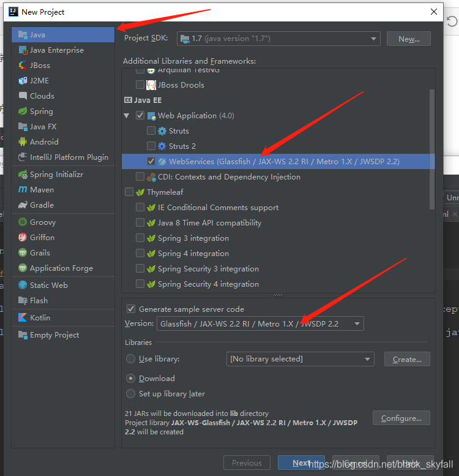
Task: Select the Griffon icon
Action: click(23, 238)
